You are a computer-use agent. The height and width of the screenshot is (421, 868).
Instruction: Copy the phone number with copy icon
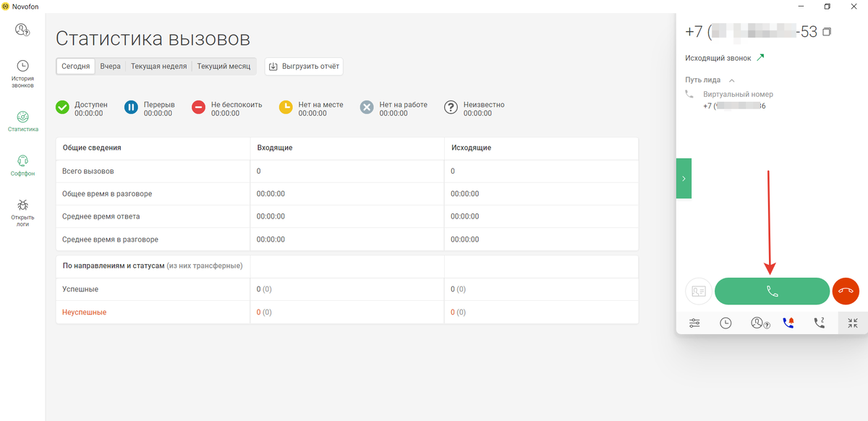(x=827, y=32)
